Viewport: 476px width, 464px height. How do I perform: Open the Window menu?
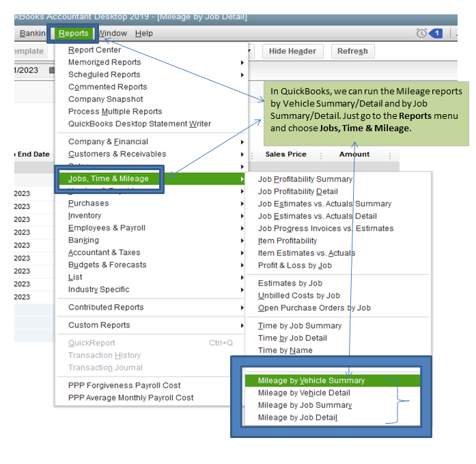(x=113, y=33)
